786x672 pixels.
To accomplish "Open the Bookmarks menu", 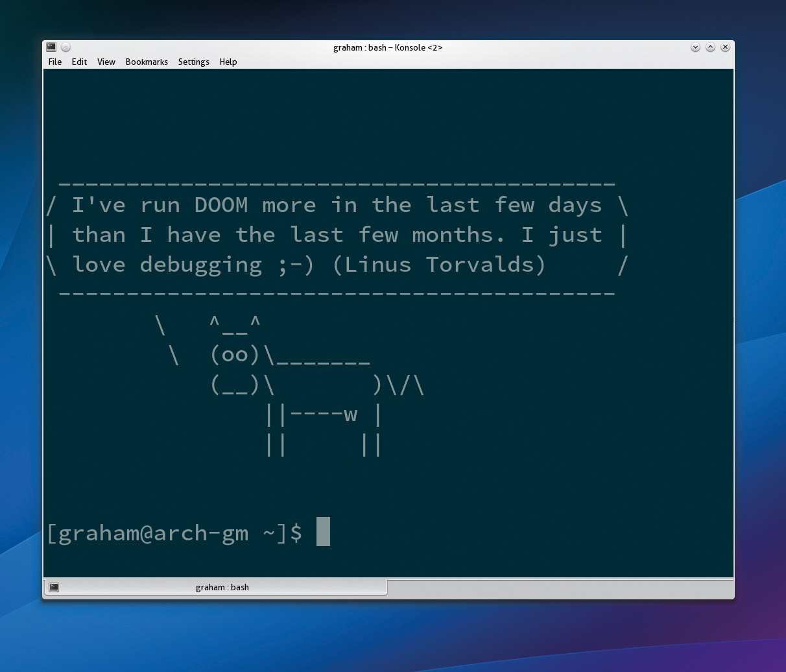I will pos(147,62).
